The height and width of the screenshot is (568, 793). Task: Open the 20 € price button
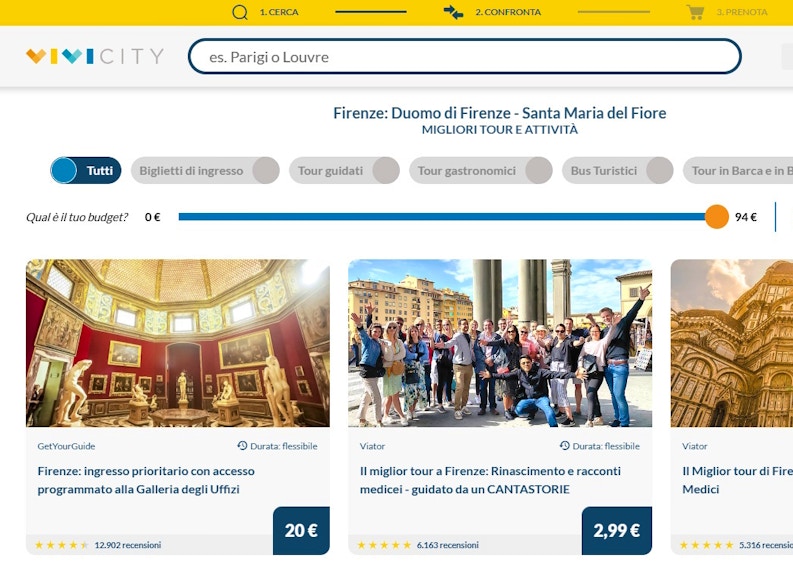(x=301, y=530)
